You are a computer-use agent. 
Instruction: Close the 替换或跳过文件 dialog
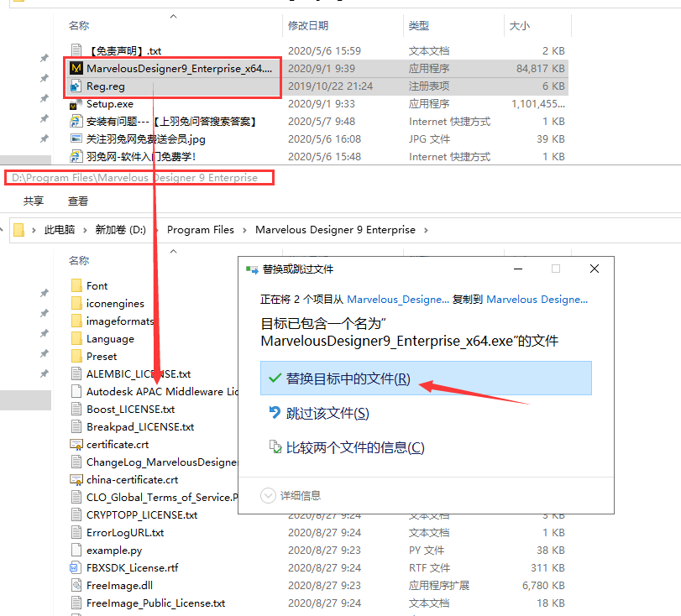click(x=595, y=269)
